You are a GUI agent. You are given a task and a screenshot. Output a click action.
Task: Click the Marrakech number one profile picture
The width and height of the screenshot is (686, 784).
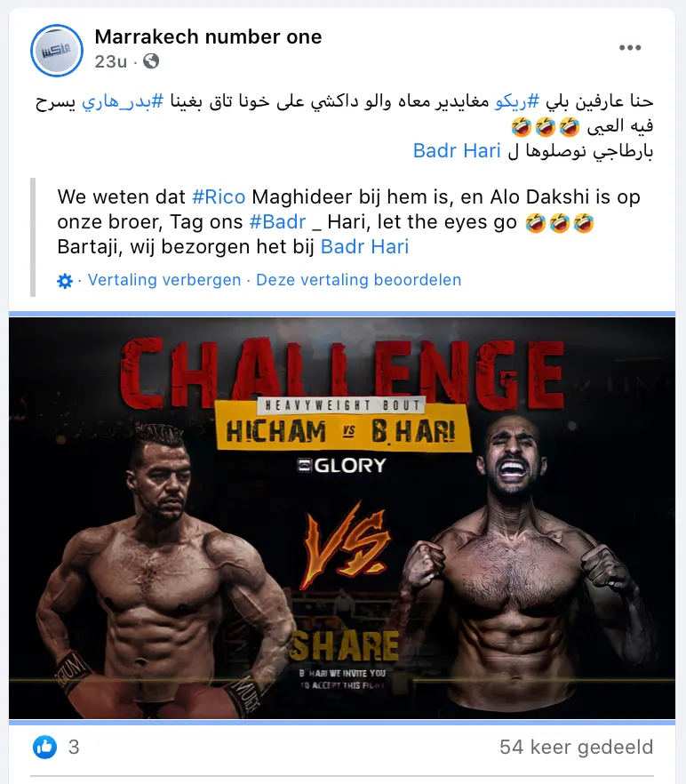click(57, 51)
